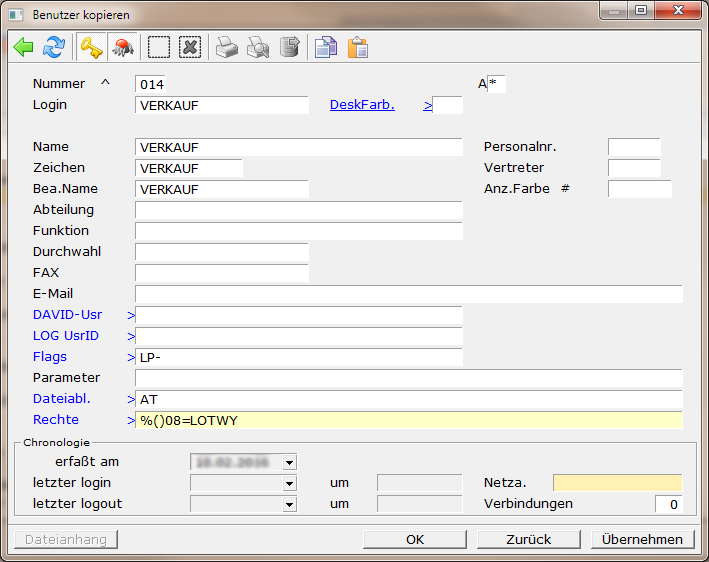
Task: Click the Übernehmen button
Action: 642,539
